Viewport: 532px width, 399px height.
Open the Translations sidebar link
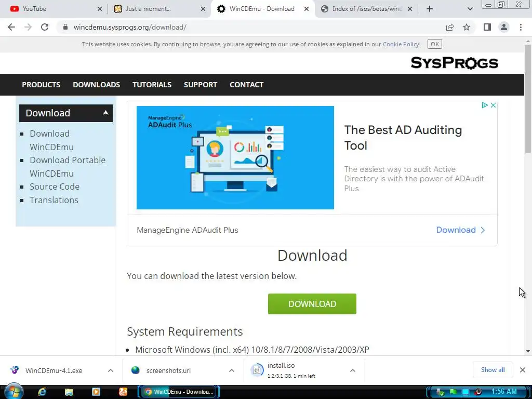[54, 200]
